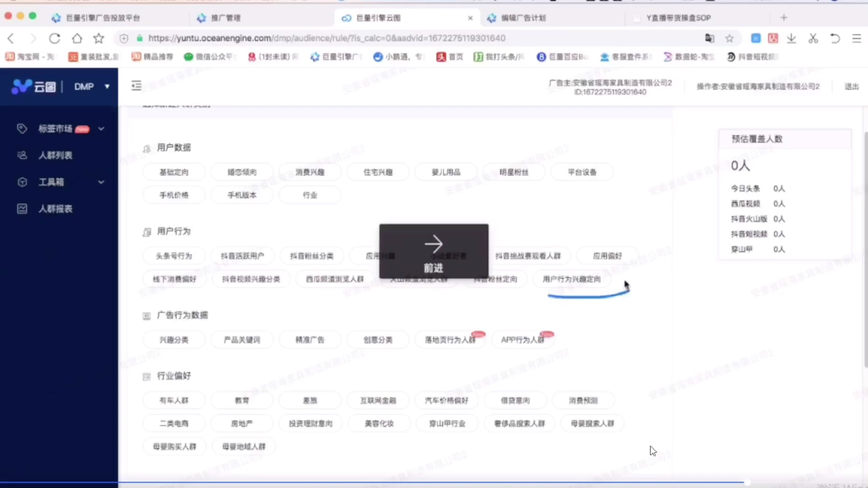Open 人群列表 in sidebar
The width and height of the screenshot is (868, 488).
55,155
